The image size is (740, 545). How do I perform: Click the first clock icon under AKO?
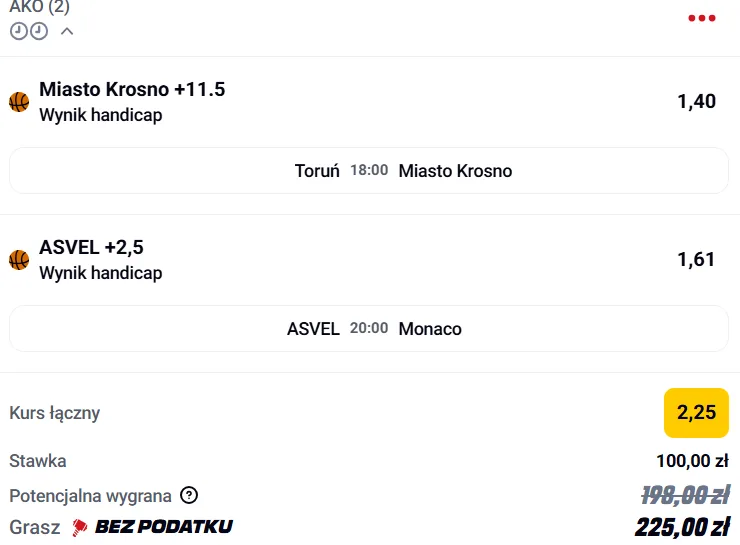(18, 31)
